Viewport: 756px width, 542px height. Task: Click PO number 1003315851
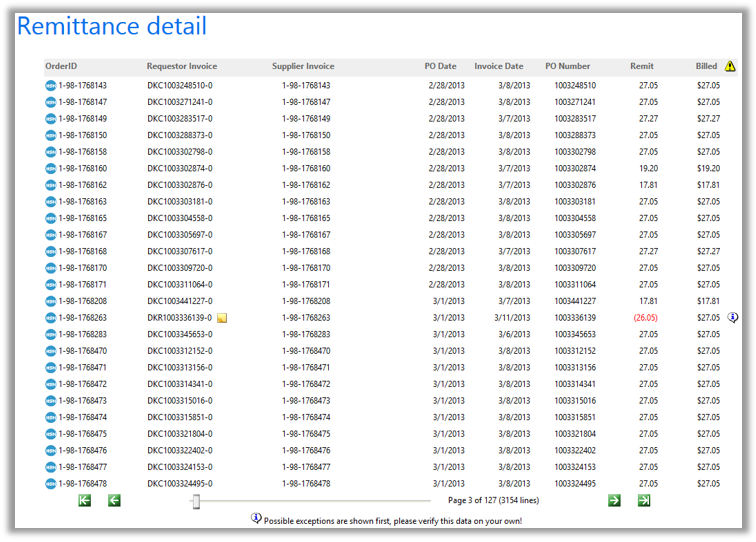[575, 418]
